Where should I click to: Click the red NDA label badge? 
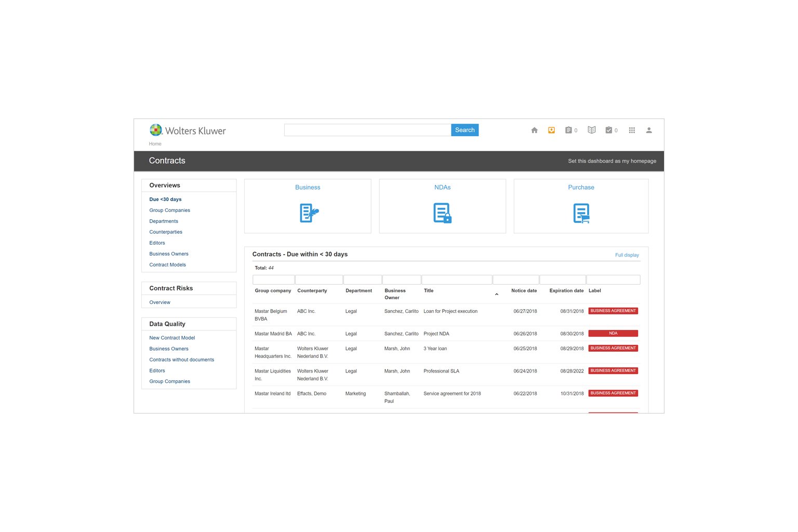(613, 334)
